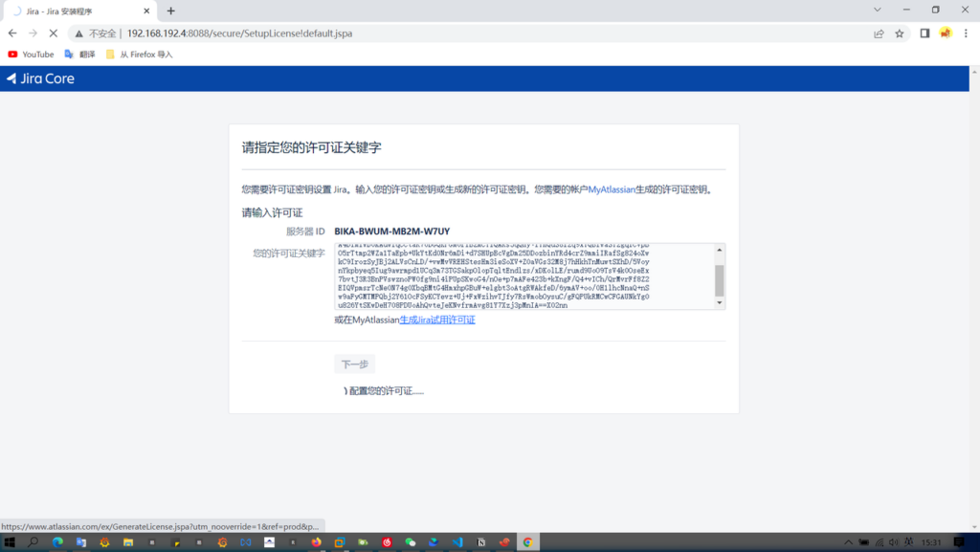Click the Windows Start button
Screen dimensions: 980x552
click(x=10, y=542)
